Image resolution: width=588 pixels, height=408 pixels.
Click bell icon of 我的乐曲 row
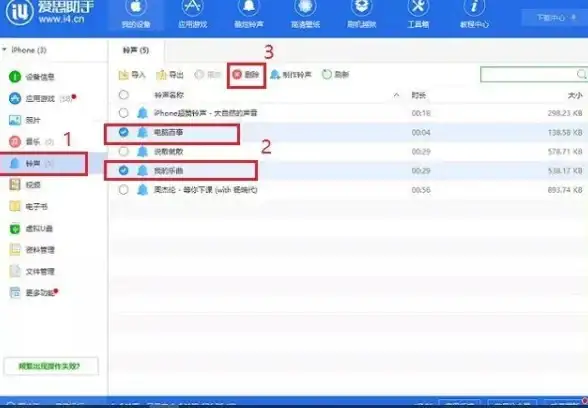click(x=142, y=171)
